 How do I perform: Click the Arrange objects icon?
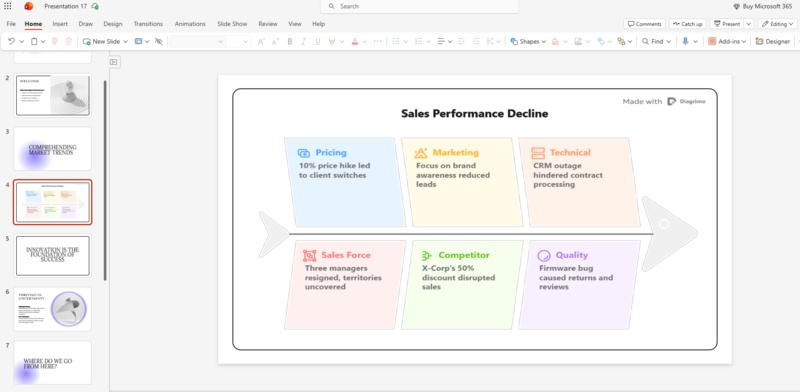[621, 41]
